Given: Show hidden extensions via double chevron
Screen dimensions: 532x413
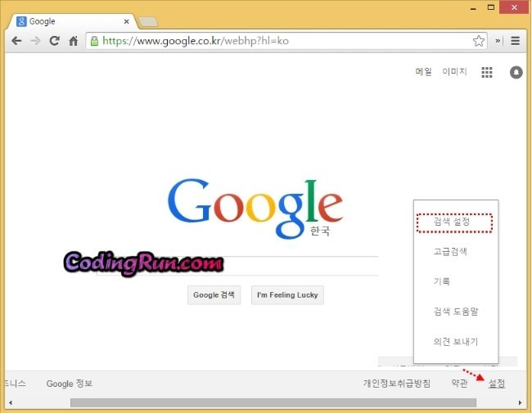Looking at the screenshot, I should click(498, 41).
